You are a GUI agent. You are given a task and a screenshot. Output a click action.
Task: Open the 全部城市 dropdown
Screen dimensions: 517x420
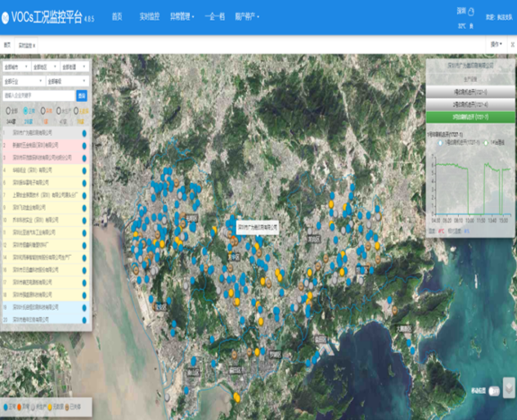16,67
